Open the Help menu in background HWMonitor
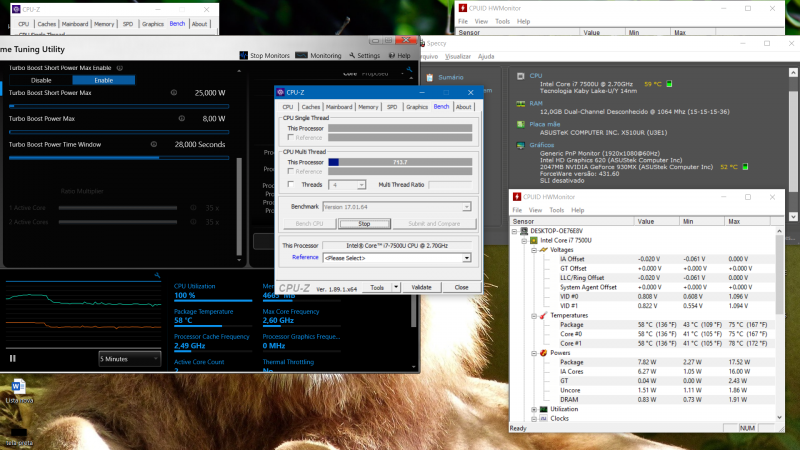Image resolution: width=800 pixels, height=450 pixels. (x=523, y=21)
